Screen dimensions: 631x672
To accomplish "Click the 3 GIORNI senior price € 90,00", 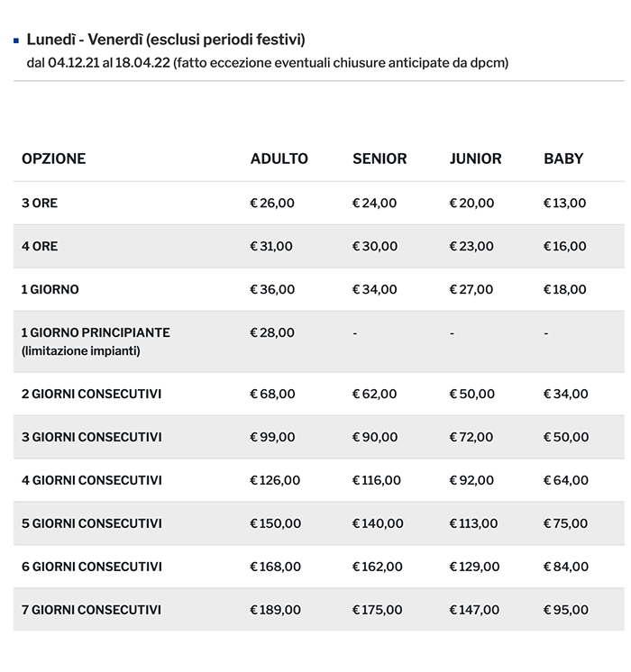I will click(x=375, y=437).
